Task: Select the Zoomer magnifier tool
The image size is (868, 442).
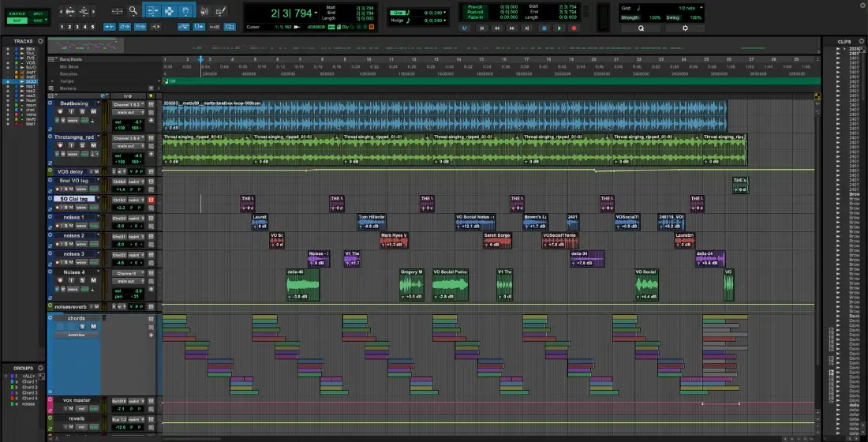Action: tap(133, 11)
